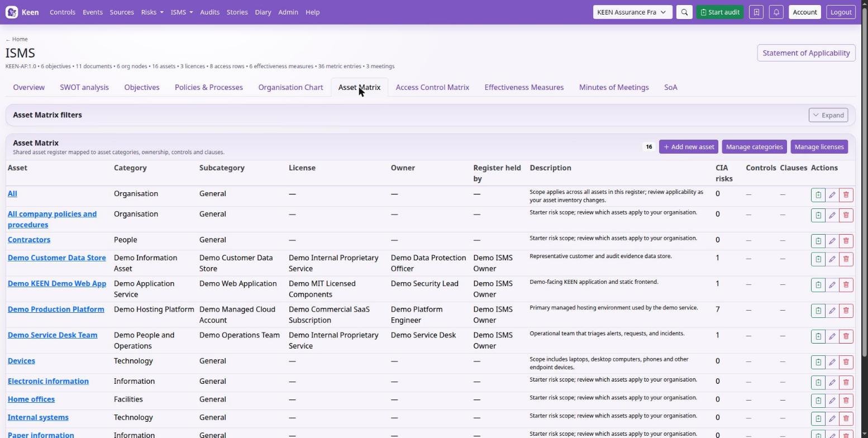Open Statement of Applicability
This screenshot has width=868, height=438.
pyautogui.click(x=806, y=53)
